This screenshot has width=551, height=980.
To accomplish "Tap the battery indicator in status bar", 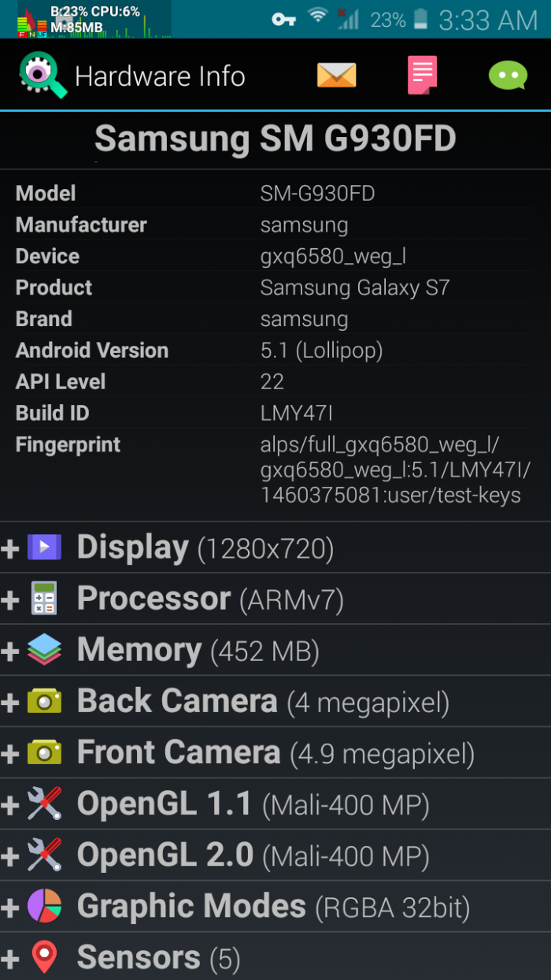I will tap(421, 19).
